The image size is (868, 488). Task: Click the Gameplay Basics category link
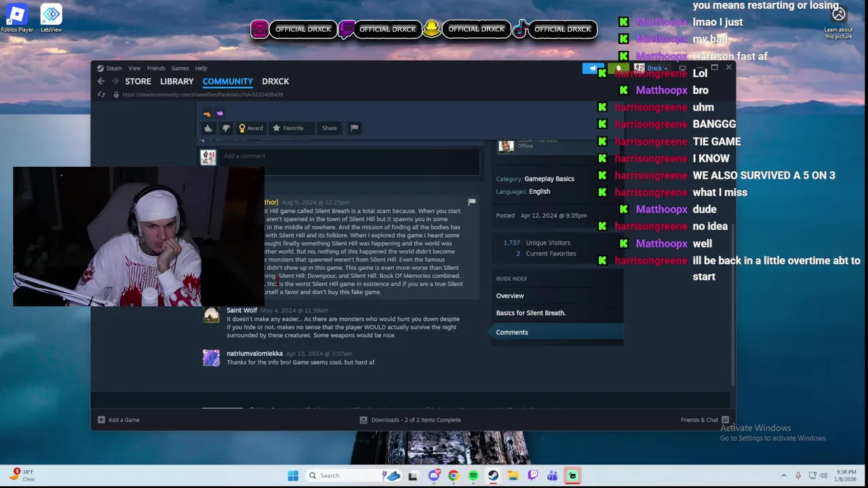pos(549,179)
